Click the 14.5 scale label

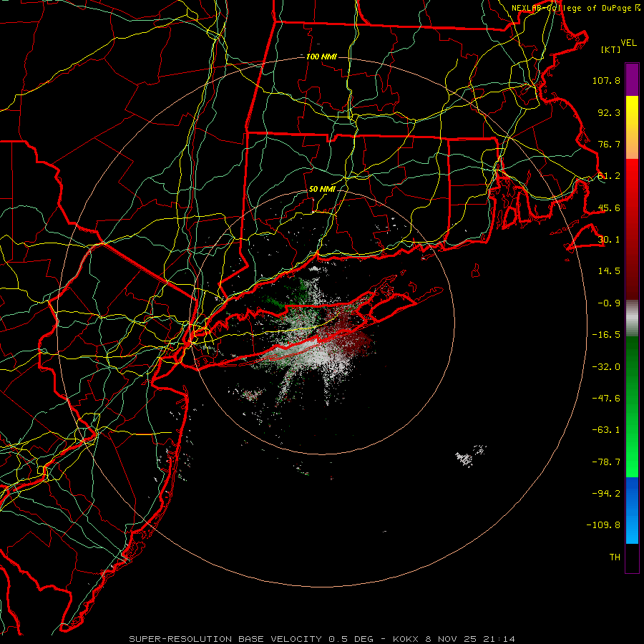(x=609, y=271)
